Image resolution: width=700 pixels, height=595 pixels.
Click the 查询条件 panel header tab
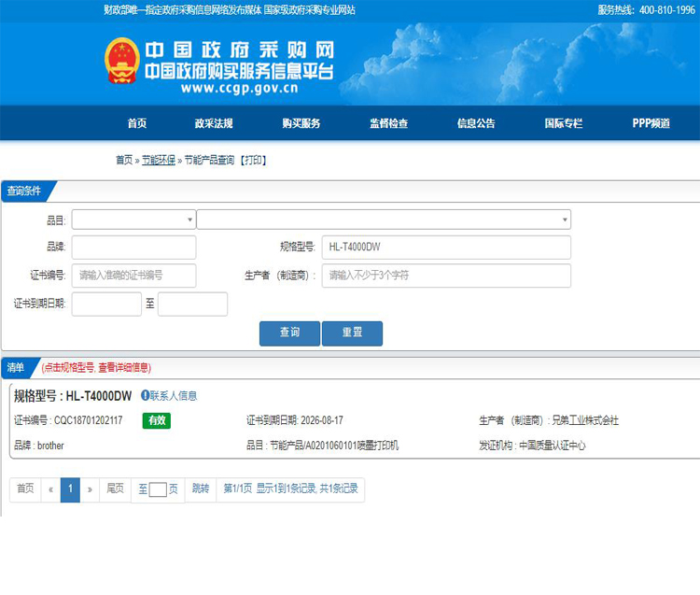(24, 191)
